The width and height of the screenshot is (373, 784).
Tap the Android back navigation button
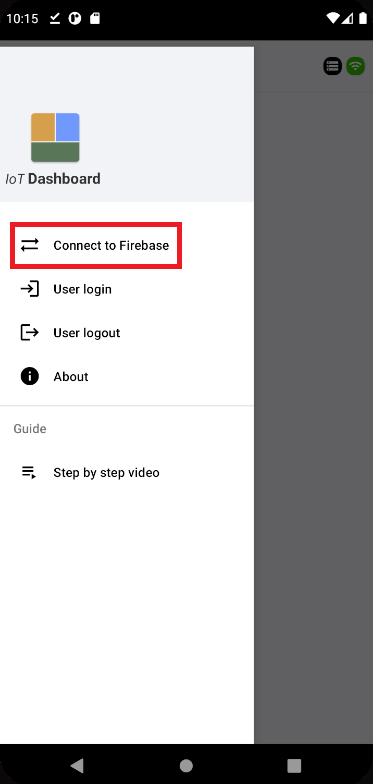click(x=77, y=765)
